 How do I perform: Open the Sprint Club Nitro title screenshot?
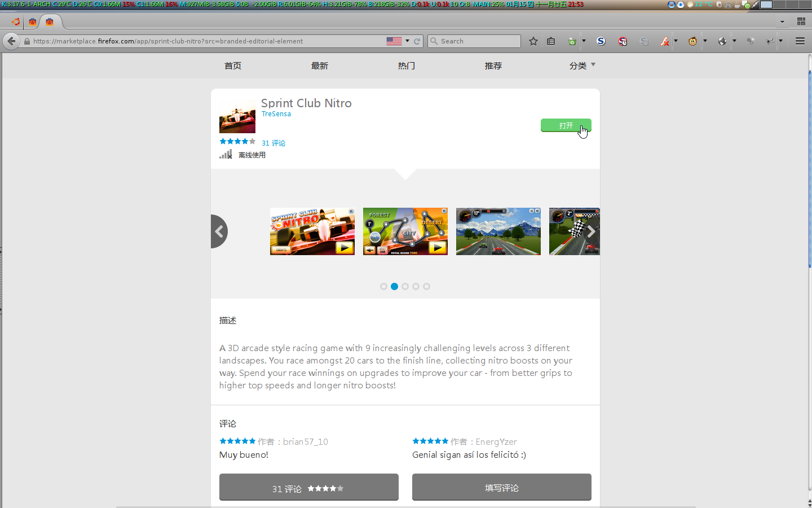(x=312, y=231)
